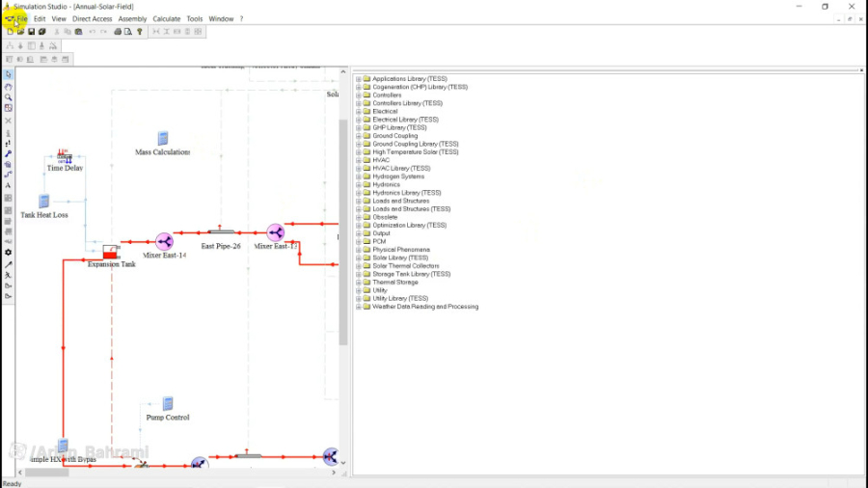Open the ? help menu

point(241,19)
